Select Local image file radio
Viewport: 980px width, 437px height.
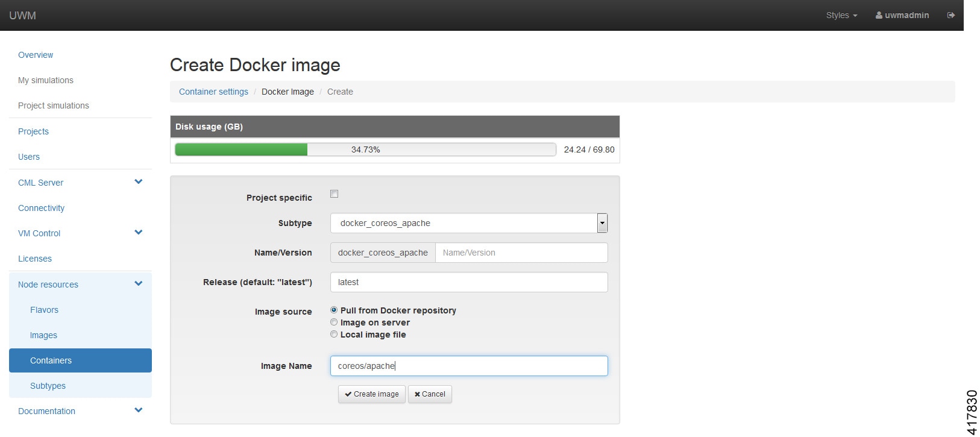334,334
